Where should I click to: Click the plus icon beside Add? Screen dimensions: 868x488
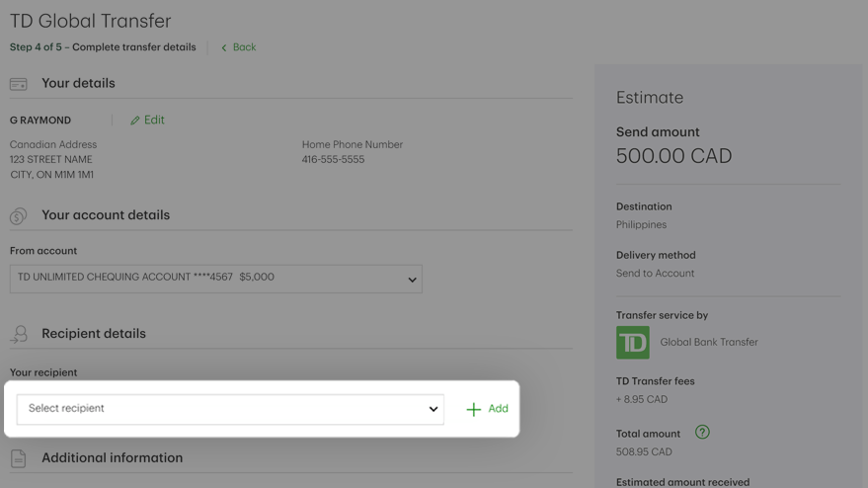coord(473,409)
